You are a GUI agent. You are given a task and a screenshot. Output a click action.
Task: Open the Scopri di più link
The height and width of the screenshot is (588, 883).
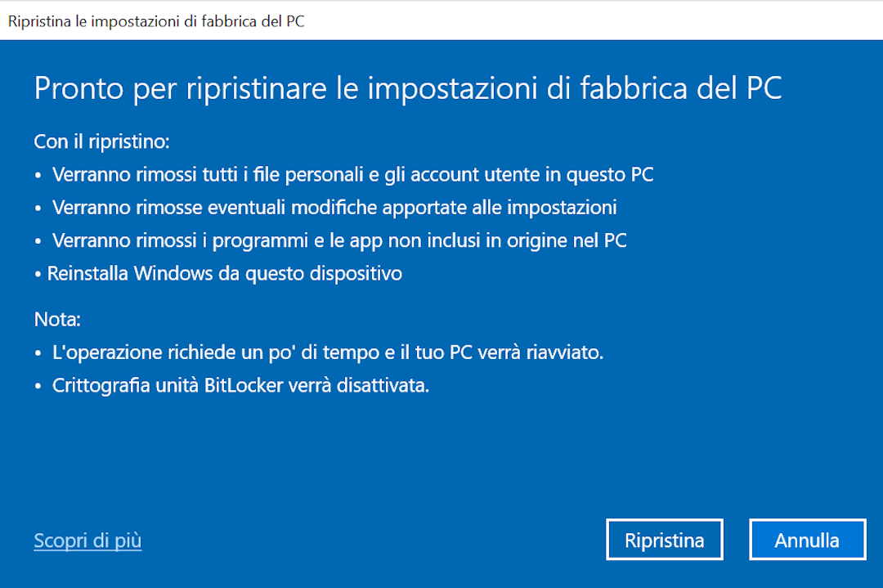pyautogui.click(x=87, y=541)
